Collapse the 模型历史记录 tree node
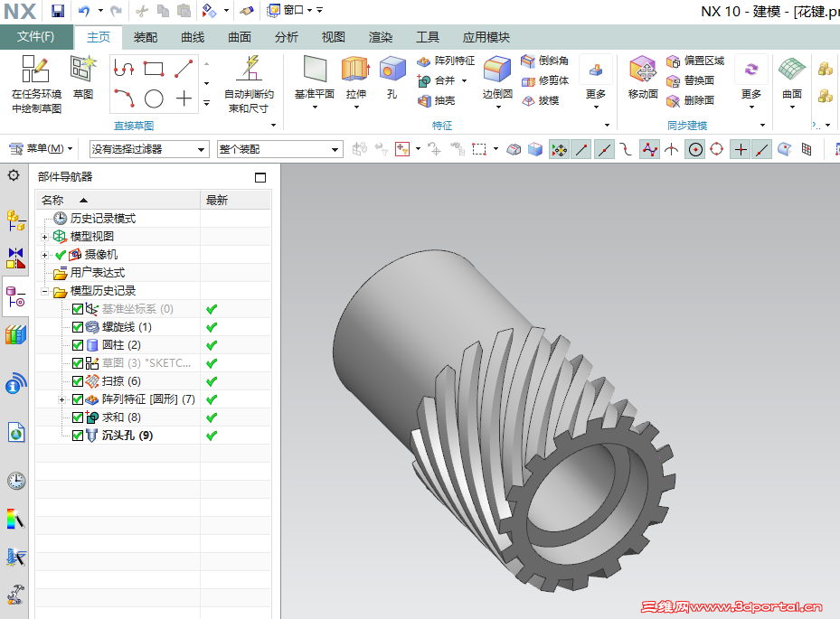This screenshot has width=840, height=619. 45,291
